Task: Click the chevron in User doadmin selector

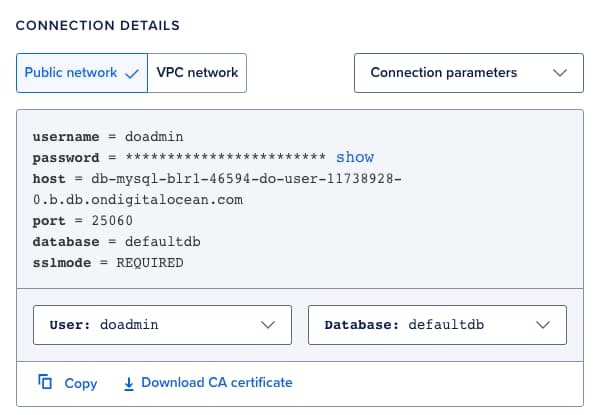Action: 268,325
